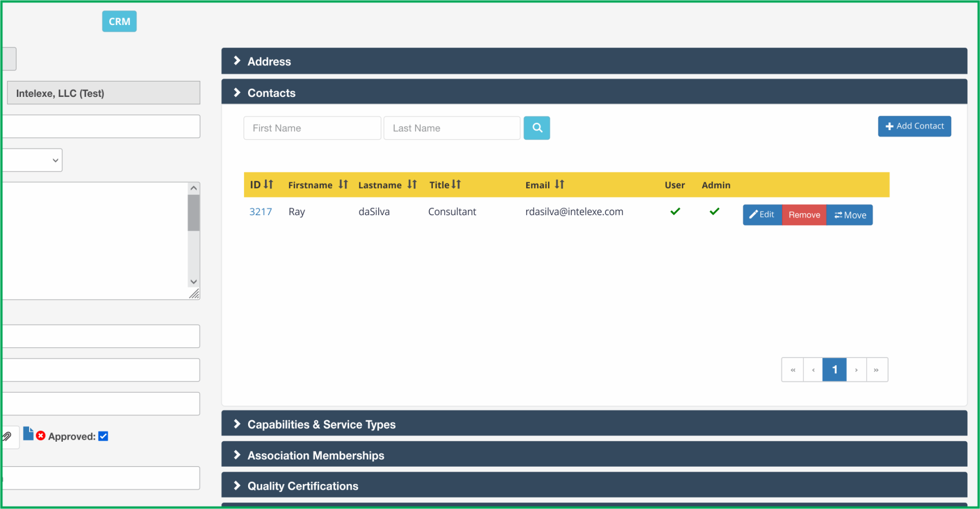Sort contacts by ID column arrows
The width and height of the screenshot is (980, 509).
coord(268,184)
